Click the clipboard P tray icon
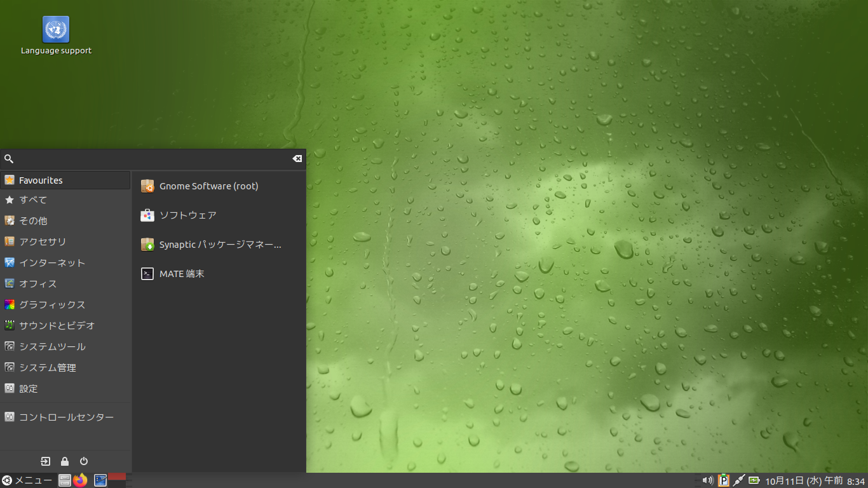The height and width of the screenshot is (488, 868). 724,480
